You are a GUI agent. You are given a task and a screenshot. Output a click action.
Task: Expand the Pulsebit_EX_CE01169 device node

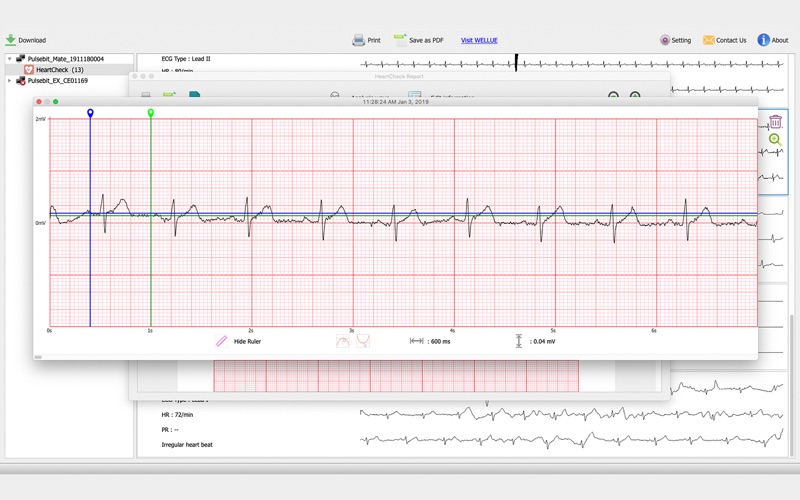9,81
